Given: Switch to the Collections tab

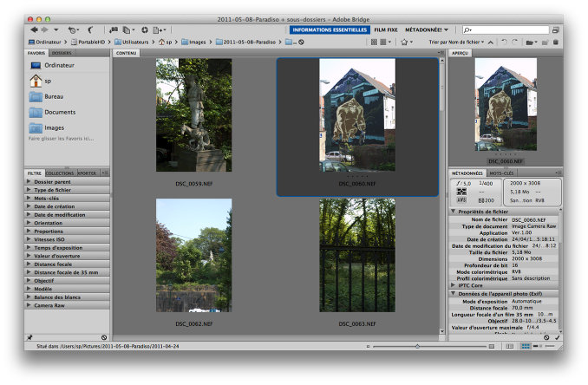Looking at the screenshot, I should (60, 173).
